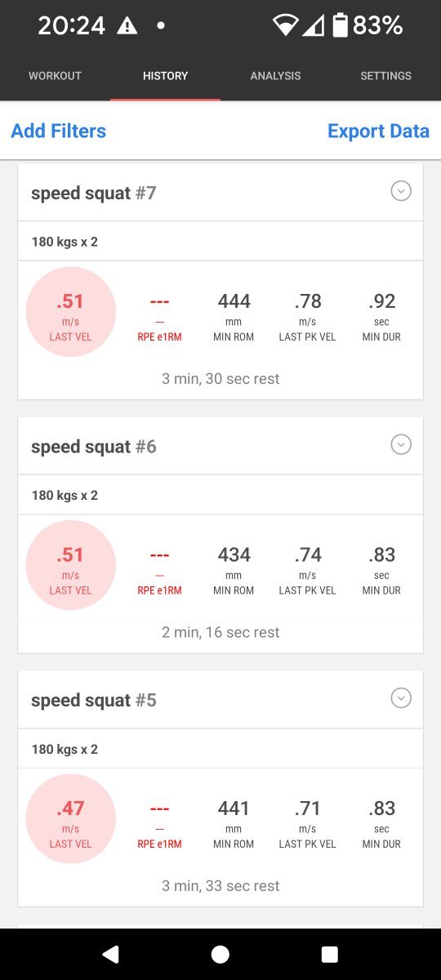
Task: Tap the .51 last velocity circle in set #7
Action: [71, 312]
